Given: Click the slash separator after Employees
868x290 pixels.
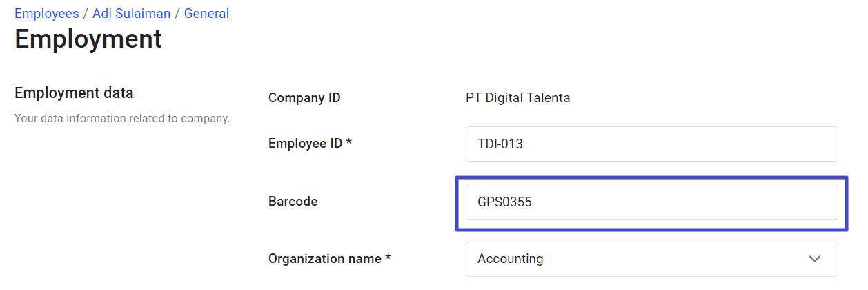Looking at the screenshot, I should click(x=86, y=14).
